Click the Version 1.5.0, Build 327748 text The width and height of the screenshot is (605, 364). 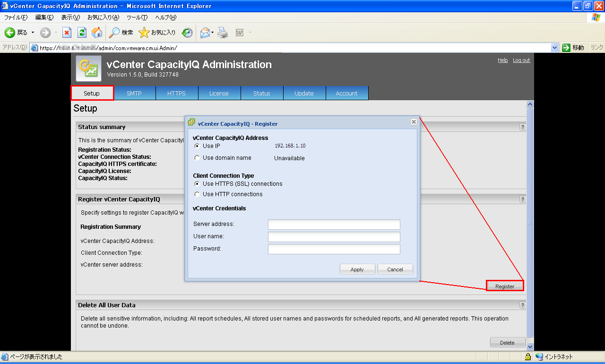(x=143, y=75)
